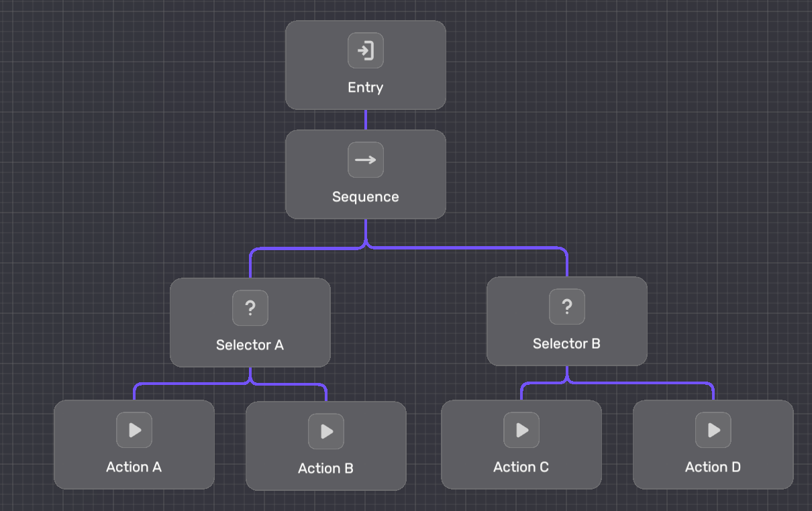Click the Action A label text
812x511 pixels.
[134, 467]
